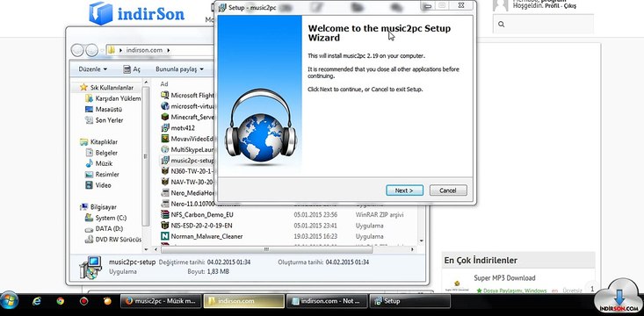Click the indirson.com address bar path

click(144, 50)
